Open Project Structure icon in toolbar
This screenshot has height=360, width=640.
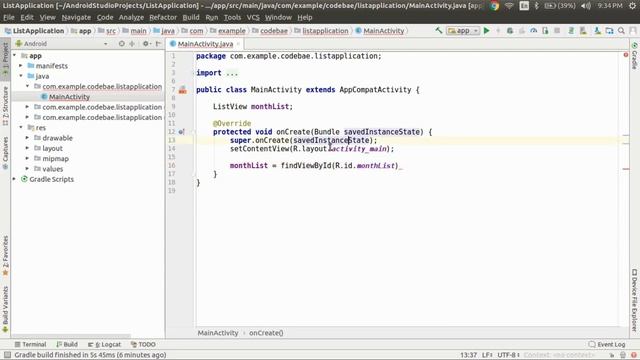(609, 31)
